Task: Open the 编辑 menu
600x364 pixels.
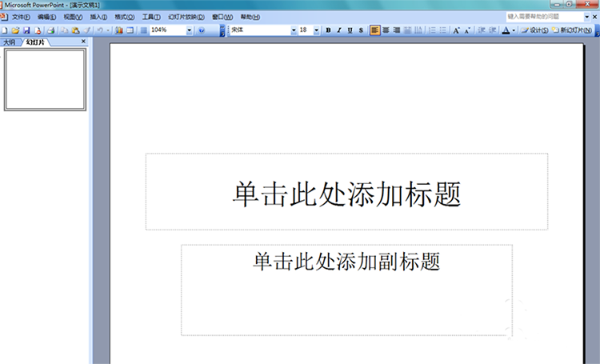Action: (x=46, y=17)
